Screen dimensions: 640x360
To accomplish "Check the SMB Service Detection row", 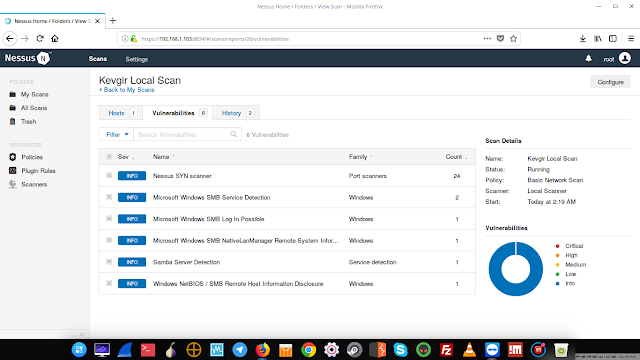I will pos(109,197).
